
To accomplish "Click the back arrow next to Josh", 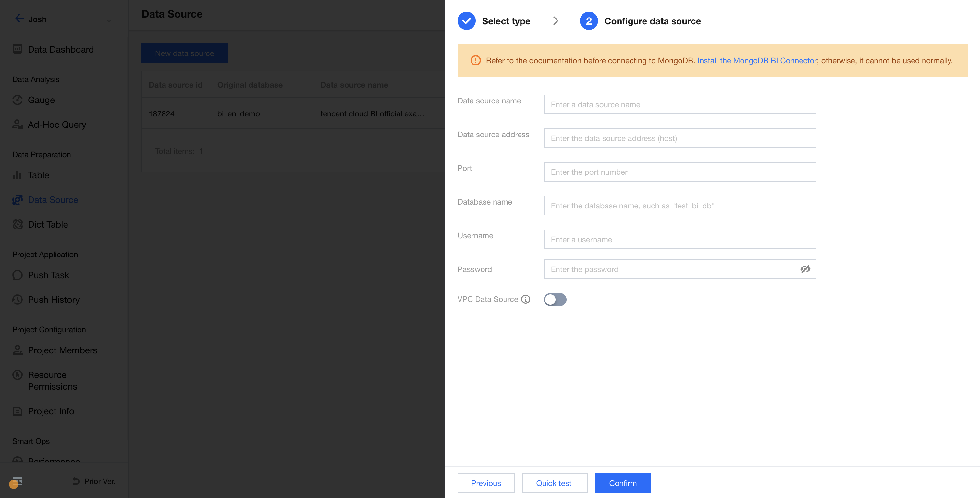I will 19,18.
